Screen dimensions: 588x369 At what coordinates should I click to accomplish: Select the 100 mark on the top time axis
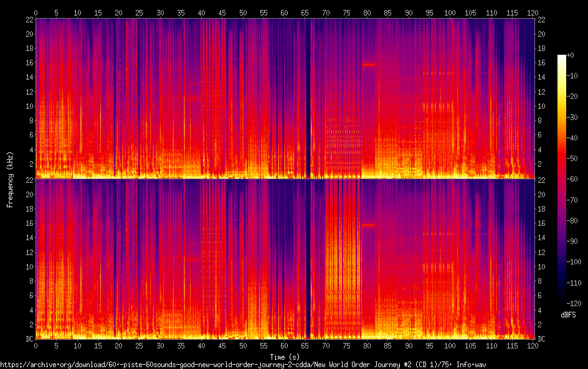click(x=450, y=12)
